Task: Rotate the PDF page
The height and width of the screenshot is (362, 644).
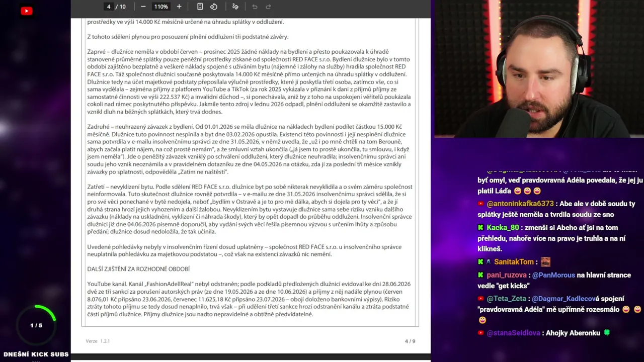Action: point(214,7)
